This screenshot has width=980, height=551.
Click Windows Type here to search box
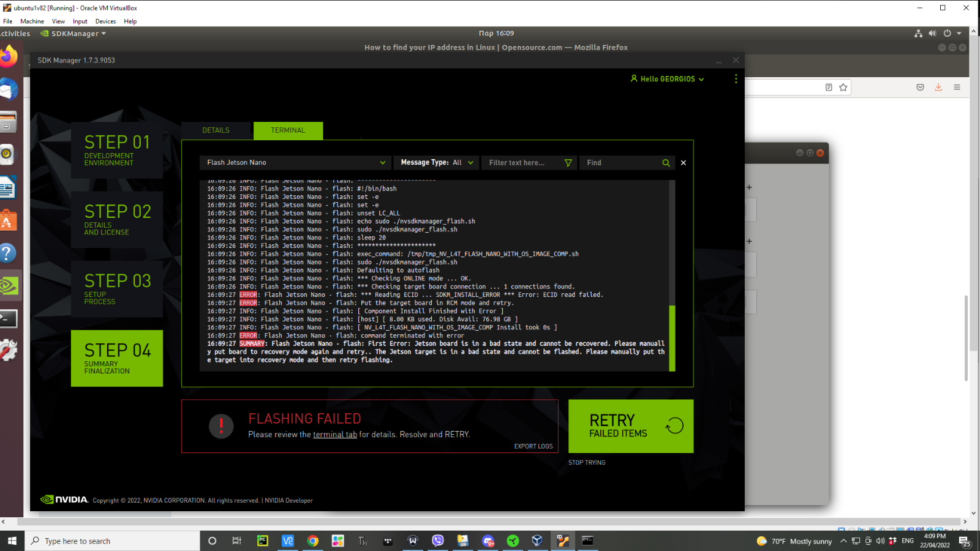112,541
